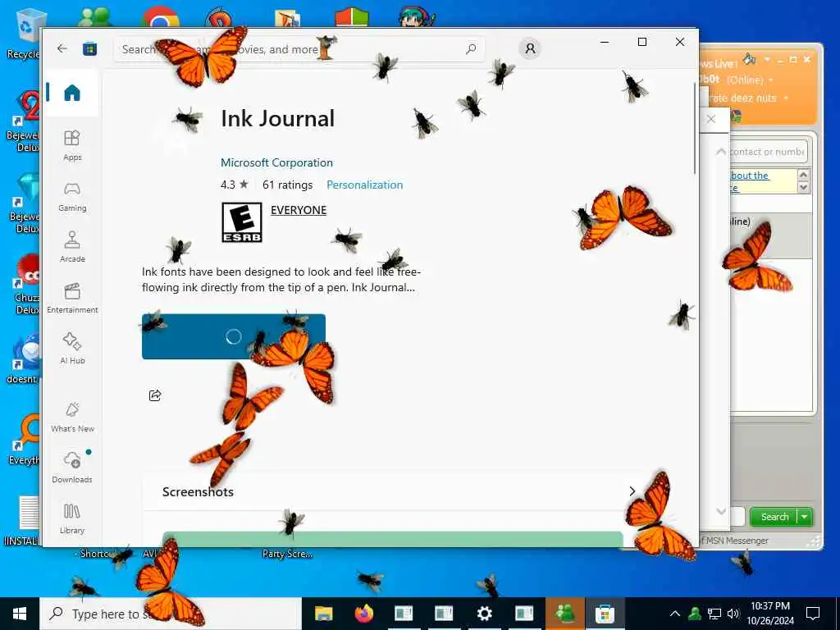Click the paintbrush color scheme icon in Messenger
The image size is (840, 630).
[750, 58]
